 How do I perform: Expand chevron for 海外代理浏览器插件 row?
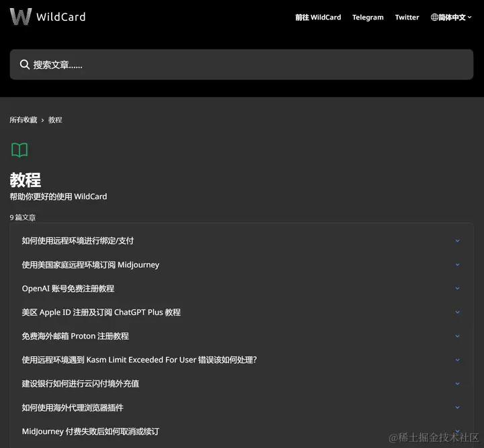coord(458,408)
